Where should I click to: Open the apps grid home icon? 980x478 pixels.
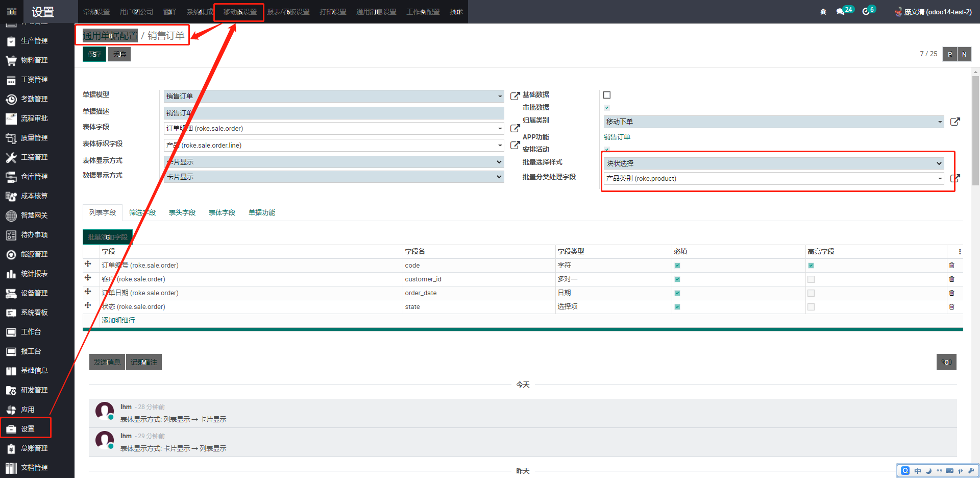coord(12,12)
